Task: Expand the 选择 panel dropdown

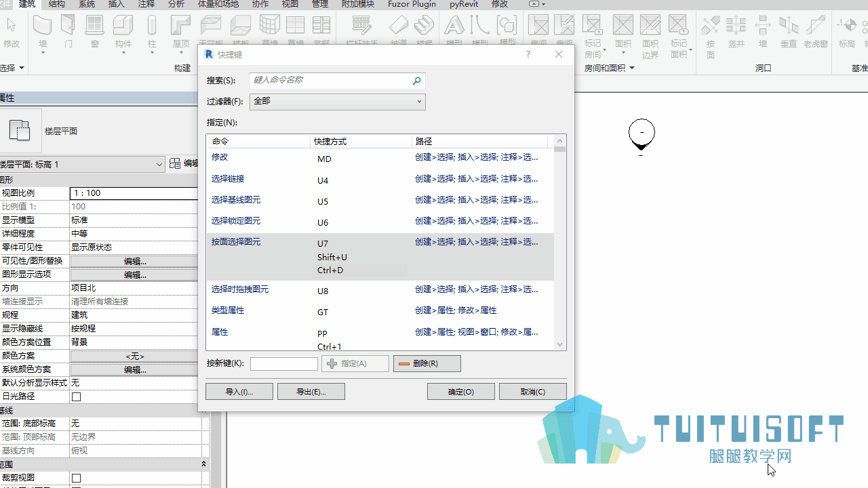Action: (12, 68)
